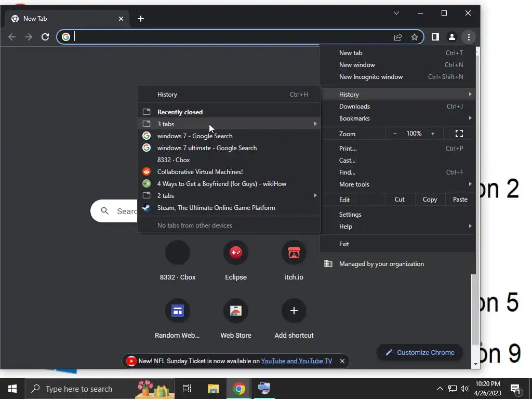Open the itch.io shortcut tile

294,261
